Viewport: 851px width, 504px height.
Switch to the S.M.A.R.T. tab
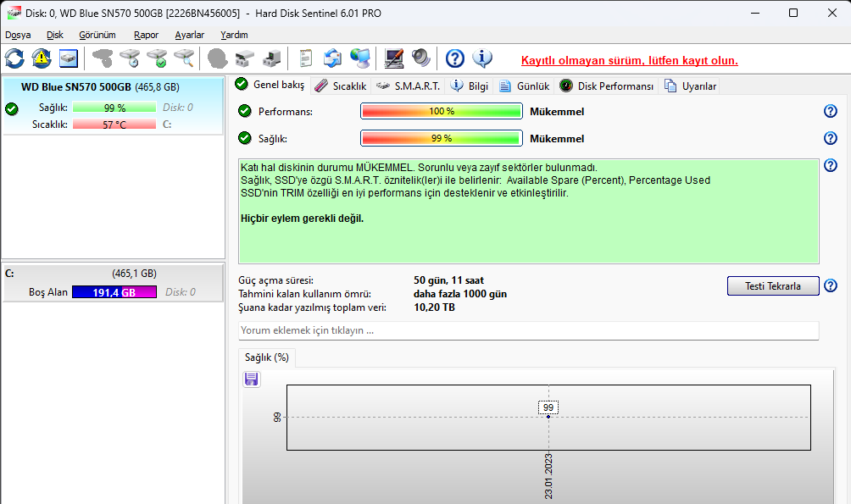click(409, 86)
